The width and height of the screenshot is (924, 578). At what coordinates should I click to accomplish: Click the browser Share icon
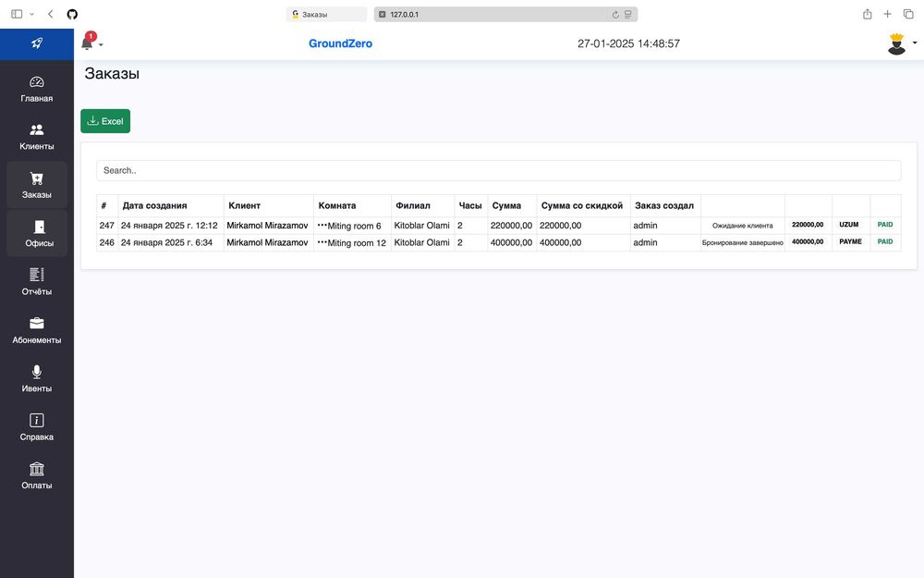(868, 14)
